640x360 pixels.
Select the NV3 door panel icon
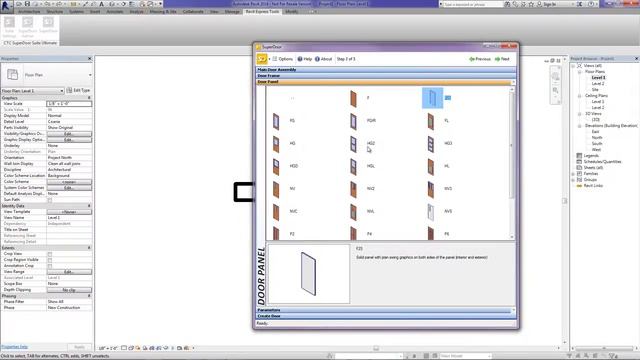point(431,189)
